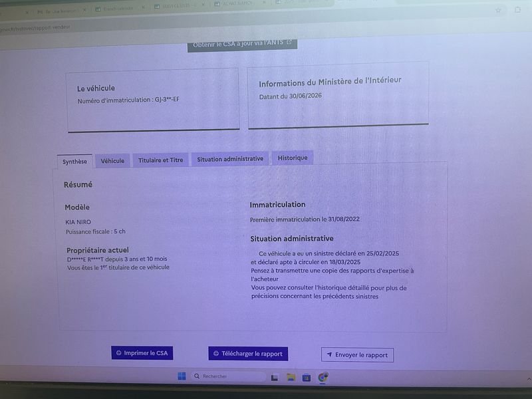Close the ACHAT NANCY browser tab
The image size is (532, 399).
point(263,3)
